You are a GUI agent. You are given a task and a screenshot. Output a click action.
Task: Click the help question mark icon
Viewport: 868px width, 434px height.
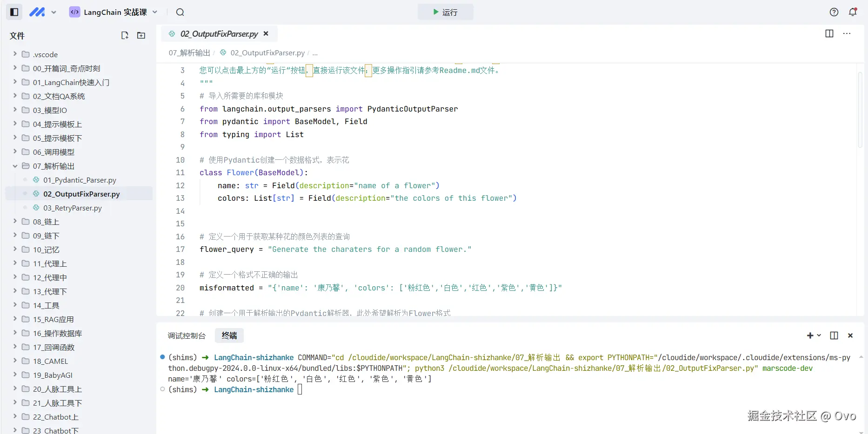[834, 12]
